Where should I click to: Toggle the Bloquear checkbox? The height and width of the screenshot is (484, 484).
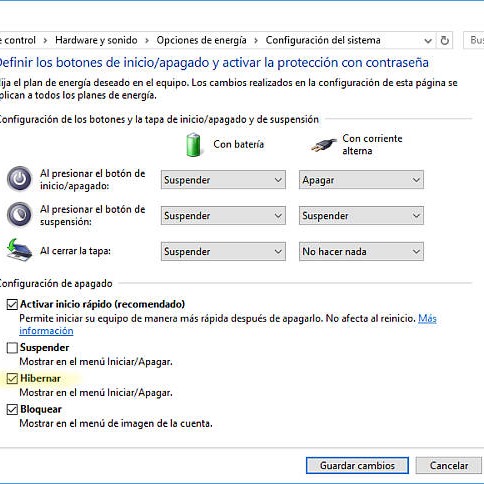(12, 409)
